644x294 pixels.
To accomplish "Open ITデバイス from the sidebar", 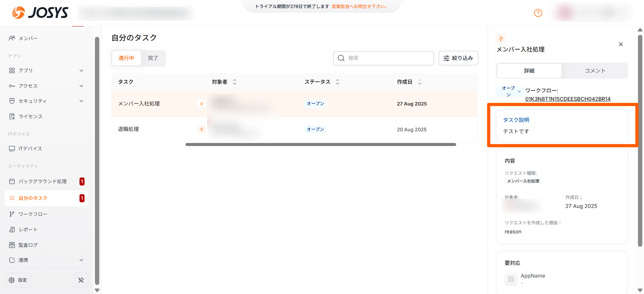I will [30, 148].
